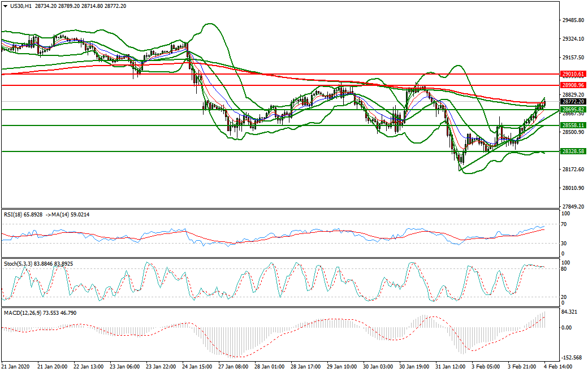Click the 29485.80 price scale value
This screenshot has width=588, height=373.
(x=573, y=20)
